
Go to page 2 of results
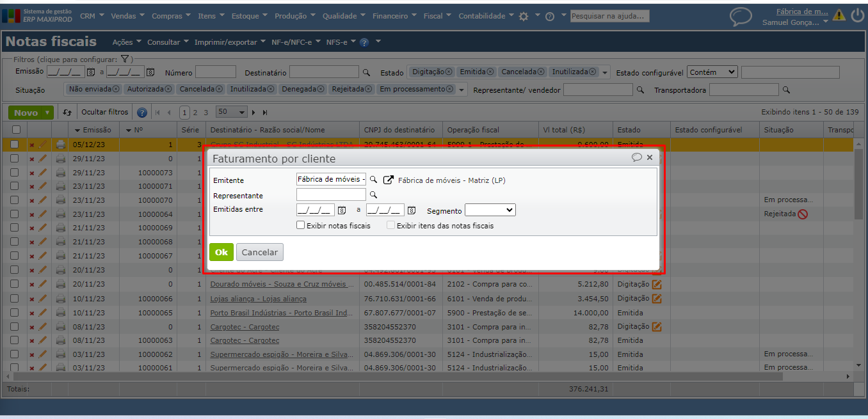pos(195,113)
